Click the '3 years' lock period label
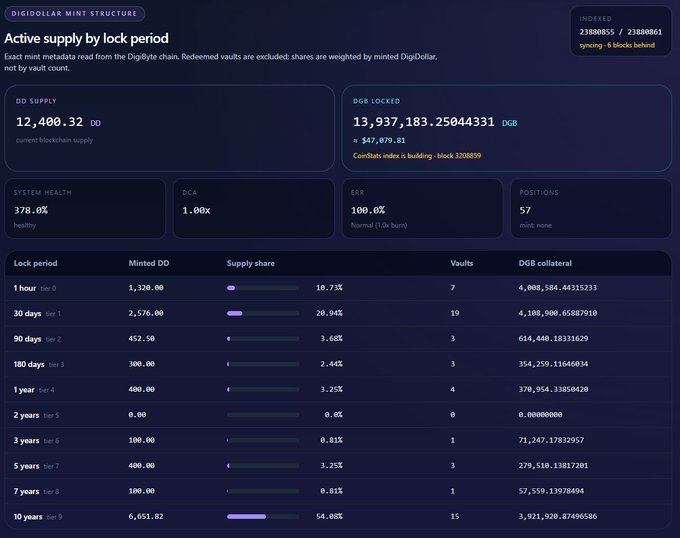 (26, 440)
